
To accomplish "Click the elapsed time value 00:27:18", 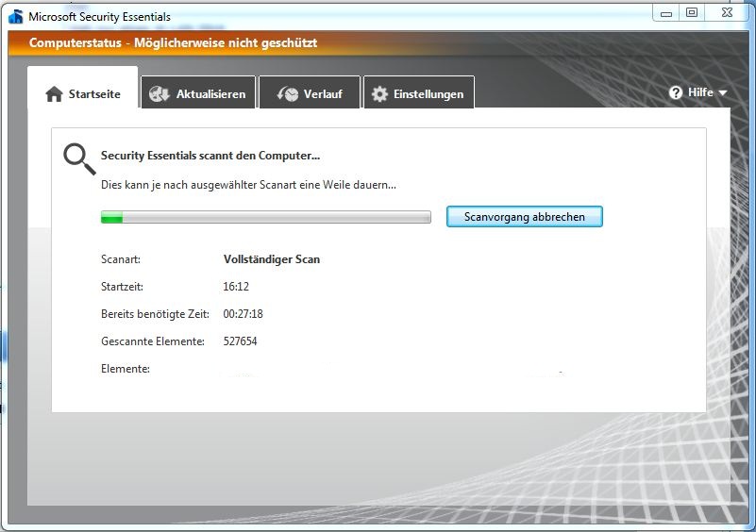I will 243,314.
